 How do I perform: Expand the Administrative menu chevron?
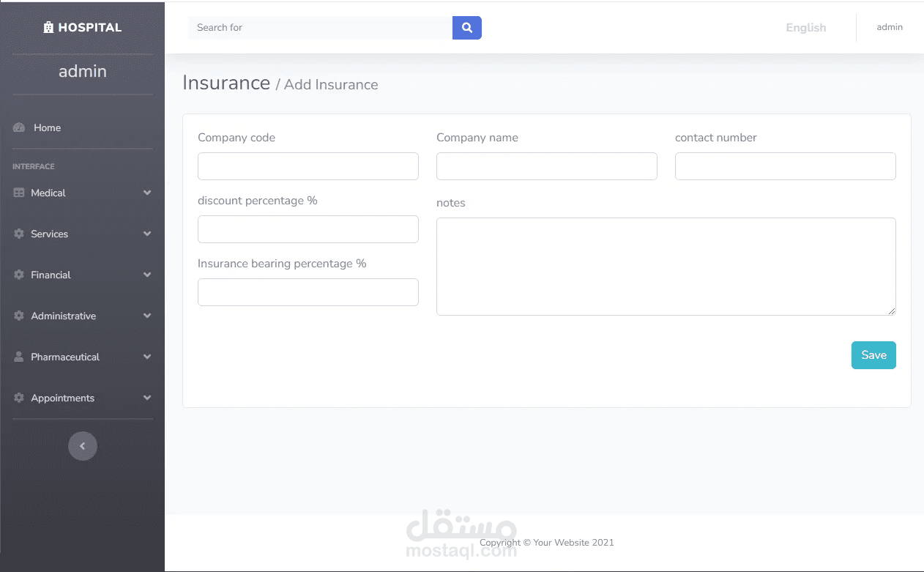point(147,316)
